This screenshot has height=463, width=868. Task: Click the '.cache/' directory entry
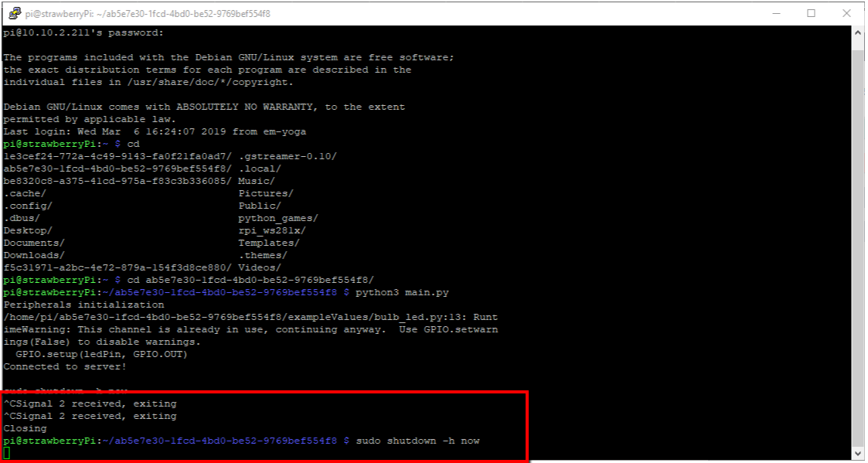(x=25, y=193)
